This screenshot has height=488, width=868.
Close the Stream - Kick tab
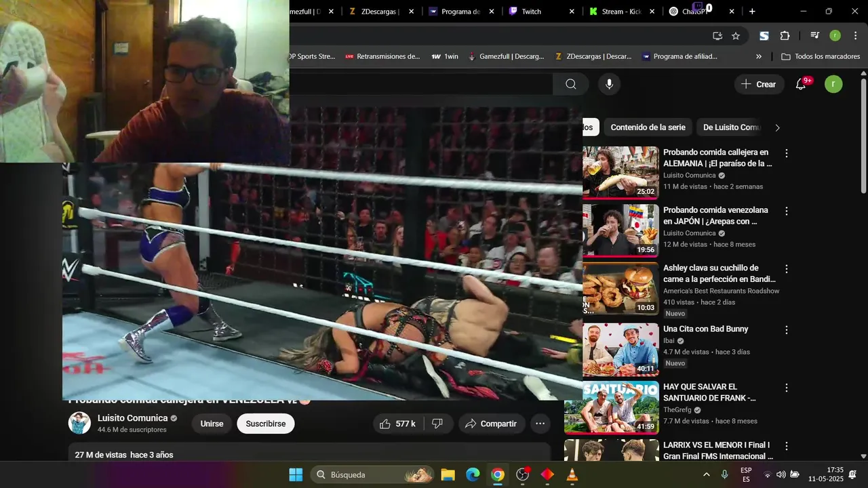652,12
